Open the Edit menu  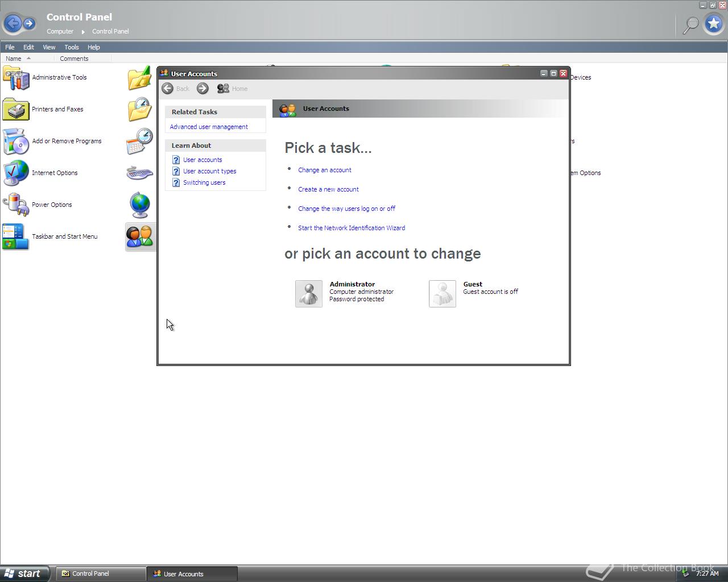[x=28, y=47]
